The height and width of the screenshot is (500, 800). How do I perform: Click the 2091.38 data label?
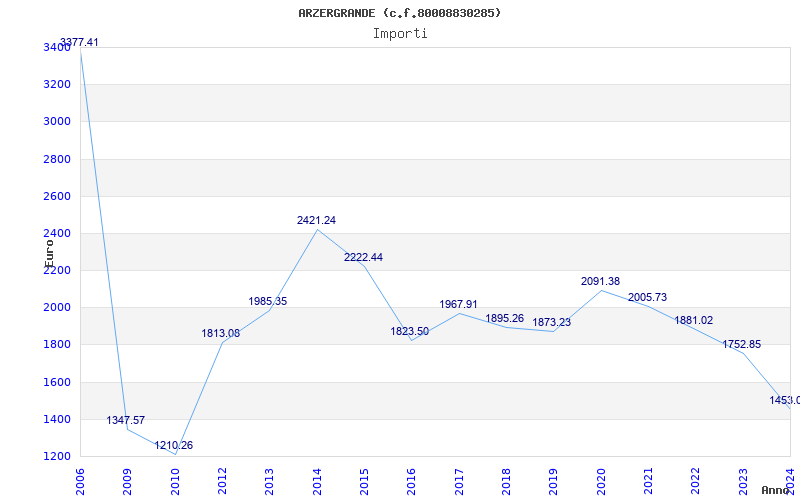pos(601,282)
